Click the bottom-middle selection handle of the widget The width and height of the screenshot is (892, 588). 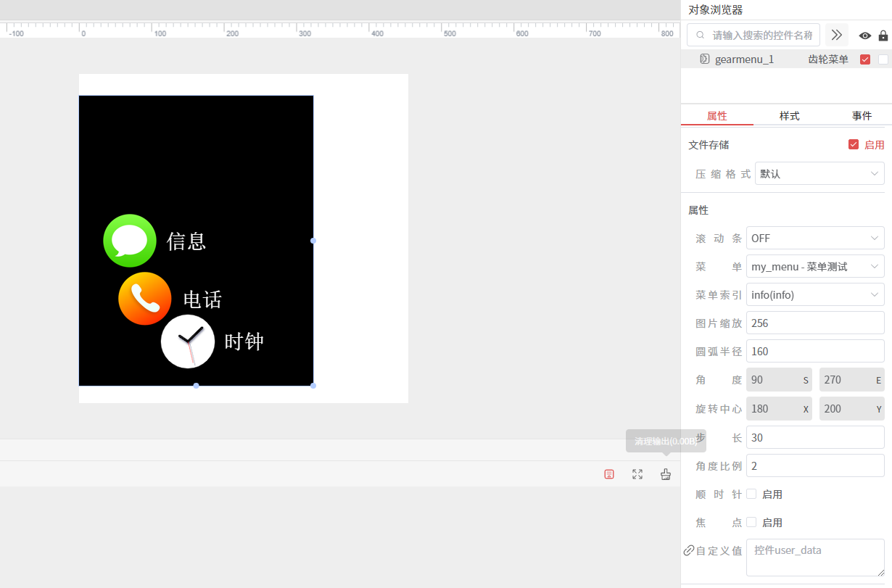click(196, 386)
